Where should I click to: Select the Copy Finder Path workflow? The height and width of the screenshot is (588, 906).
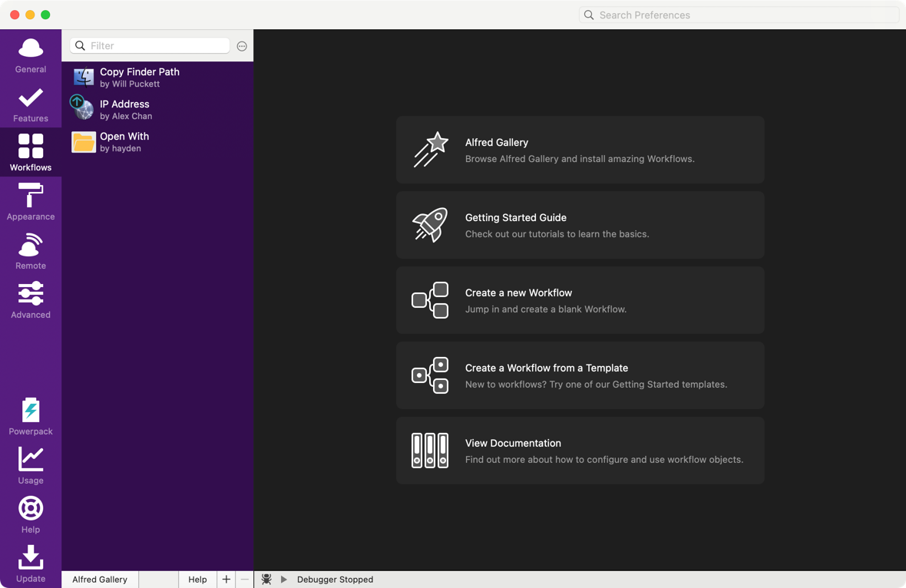157,78
